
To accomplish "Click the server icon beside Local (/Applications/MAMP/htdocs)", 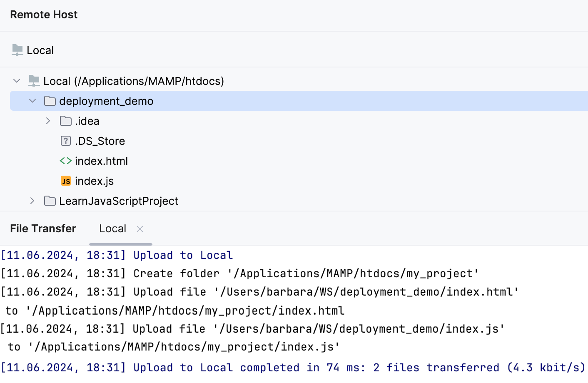I will pyautogui.click(x=34, y=81).
